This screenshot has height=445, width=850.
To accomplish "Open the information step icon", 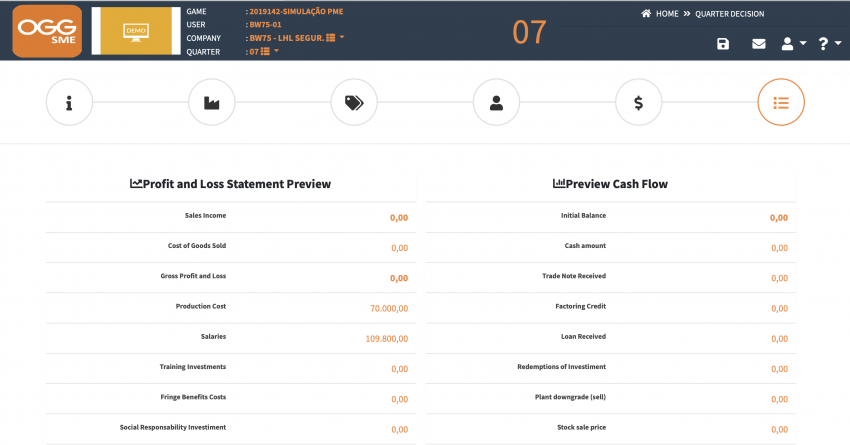I will tap(69, 102).
